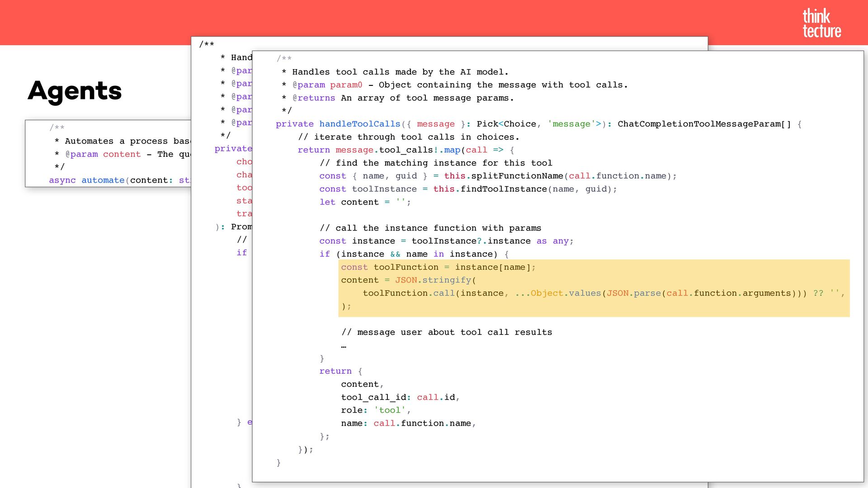Image resolution: width=868 pixels, height=488 pixels.
Task: Click the findToolInstance method call
Action: coord(503,189)
